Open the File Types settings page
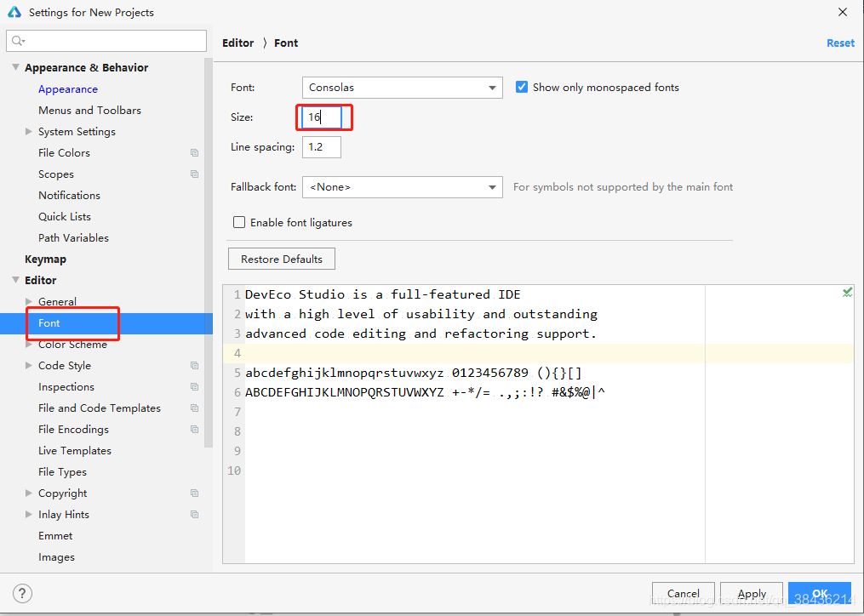This screenshot has width=864, height=616. coord(62,472)
